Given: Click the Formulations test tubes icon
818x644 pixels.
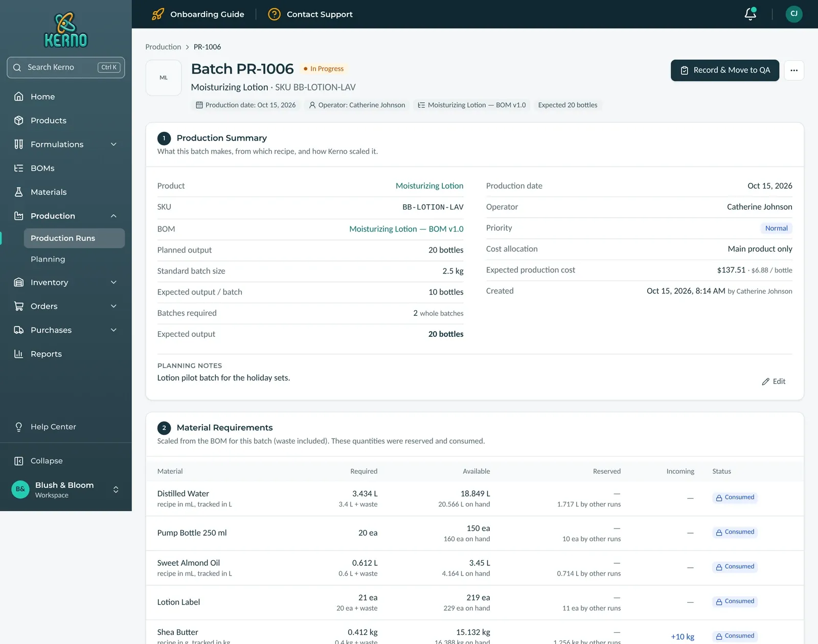Looking at the screenshot, I should point(19,144).
